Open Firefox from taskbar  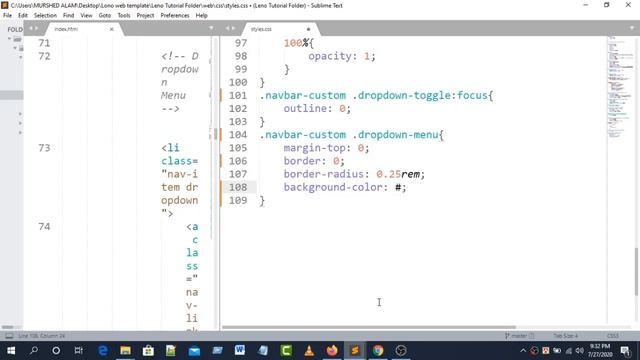click(332, 351)
